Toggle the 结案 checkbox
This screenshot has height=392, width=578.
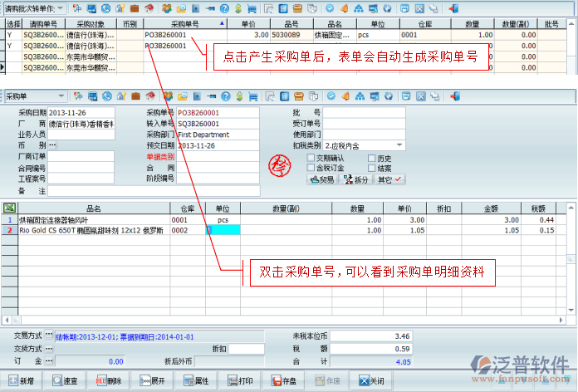371,168
